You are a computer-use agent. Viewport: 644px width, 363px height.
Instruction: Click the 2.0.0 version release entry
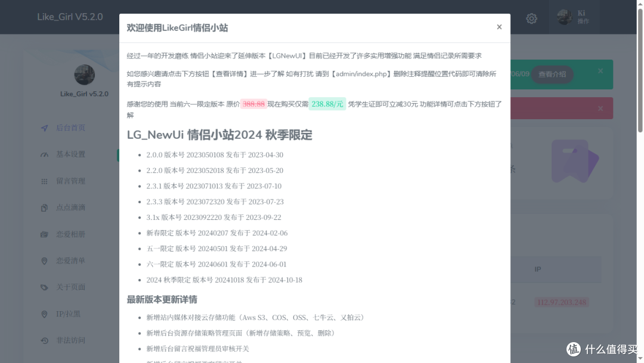click(215, 155)
